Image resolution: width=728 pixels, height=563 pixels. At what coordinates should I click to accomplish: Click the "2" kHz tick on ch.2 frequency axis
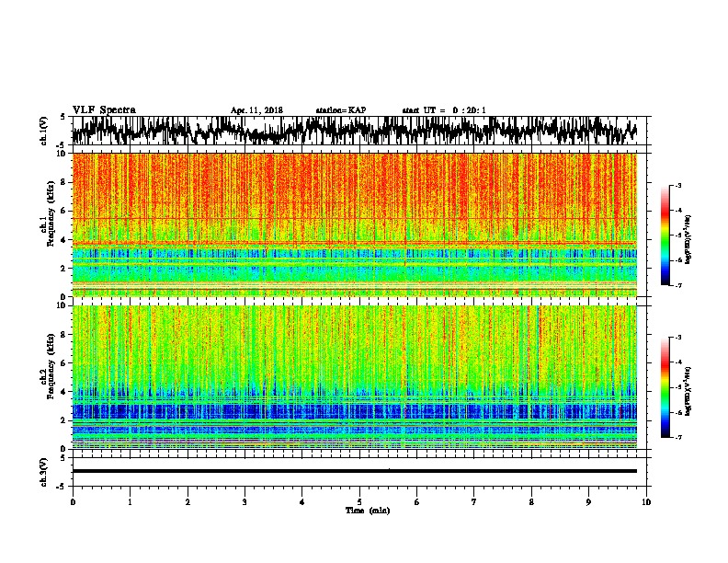[x=64, y=420]
